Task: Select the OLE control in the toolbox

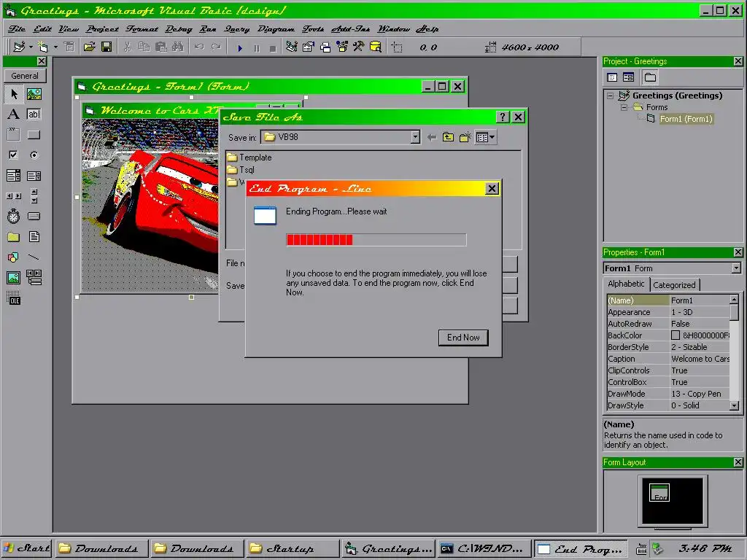Action: coord(14,298)
